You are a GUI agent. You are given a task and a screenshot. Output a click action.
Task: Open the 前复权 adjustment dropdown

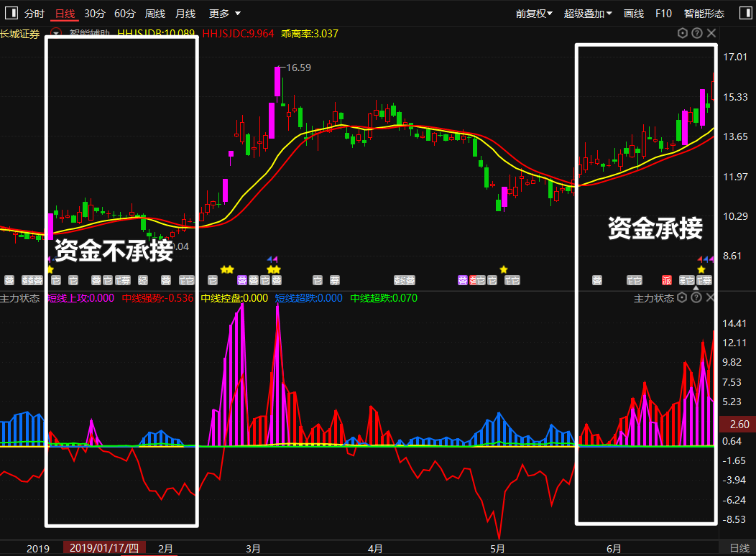tap(535, 14)
